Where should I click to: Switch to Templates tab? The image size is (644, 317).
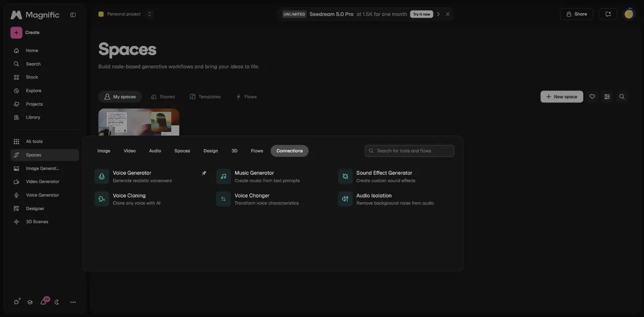tap(205, 96)
